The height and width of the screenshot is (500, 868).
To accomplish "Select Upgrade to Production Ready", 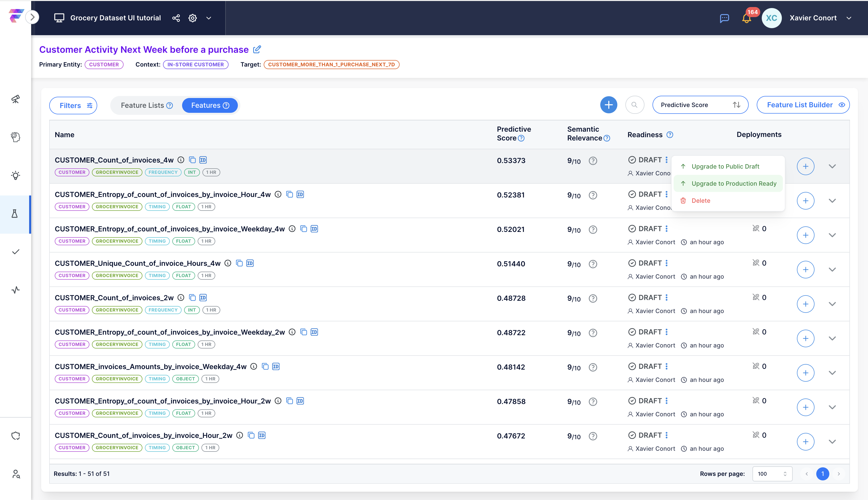I will coord(728,184).
